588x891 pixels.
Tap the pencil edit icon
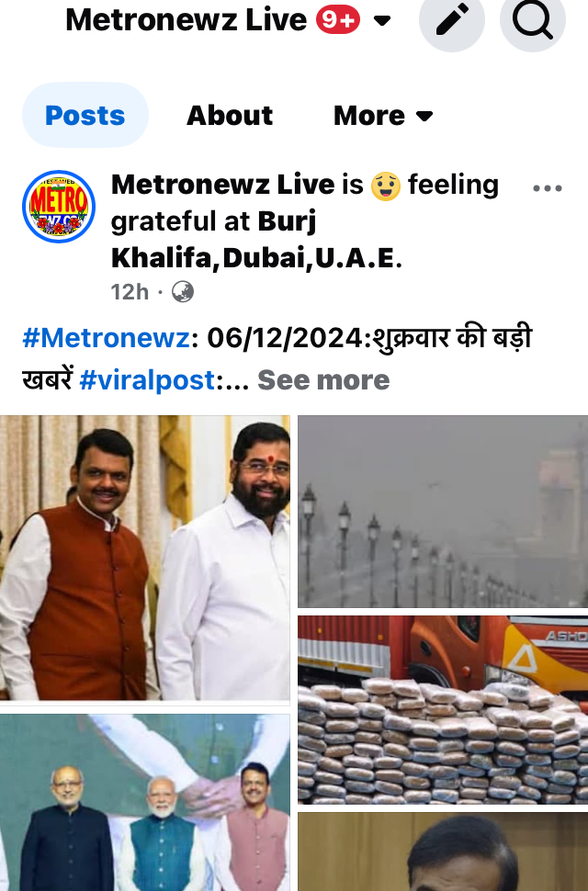click(x=452, y=19)
